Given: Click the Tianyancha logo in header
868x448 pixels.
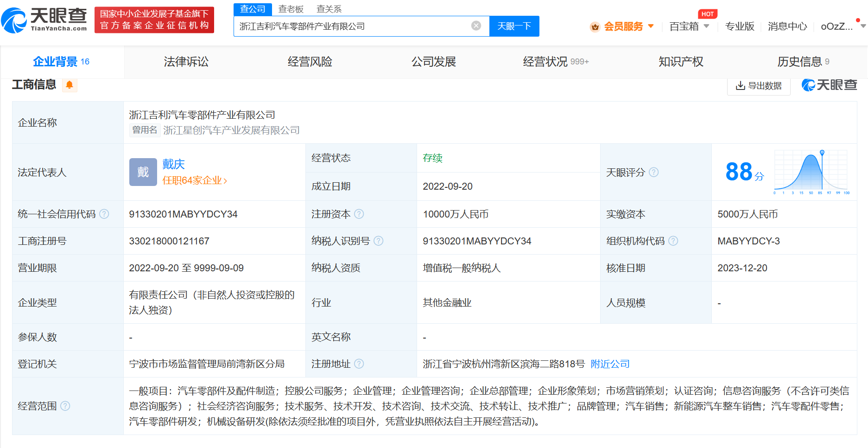Looking at the screenshot, I should pos(44,20).
